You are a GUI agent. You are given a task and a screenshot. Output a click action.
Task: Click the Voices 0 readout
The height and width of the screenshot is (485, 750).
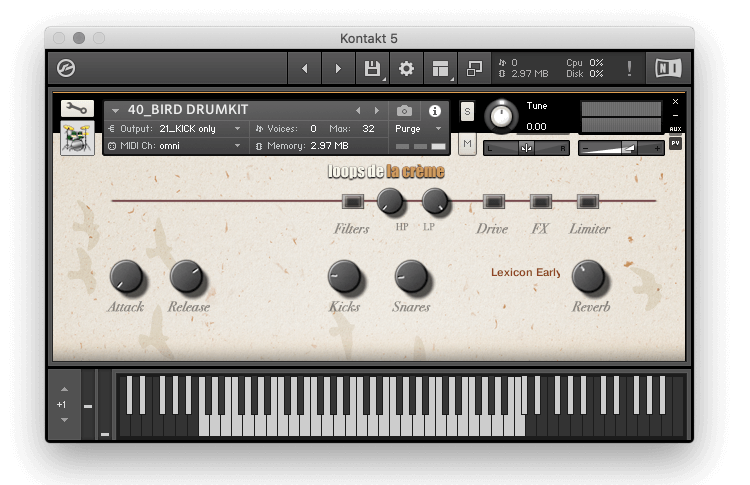tap(286, 129)
